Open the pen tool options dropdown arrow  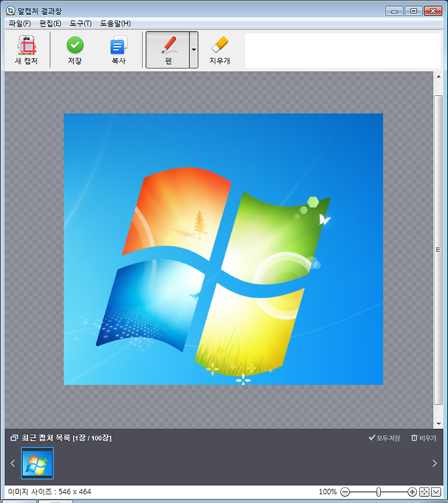[194, 50]
